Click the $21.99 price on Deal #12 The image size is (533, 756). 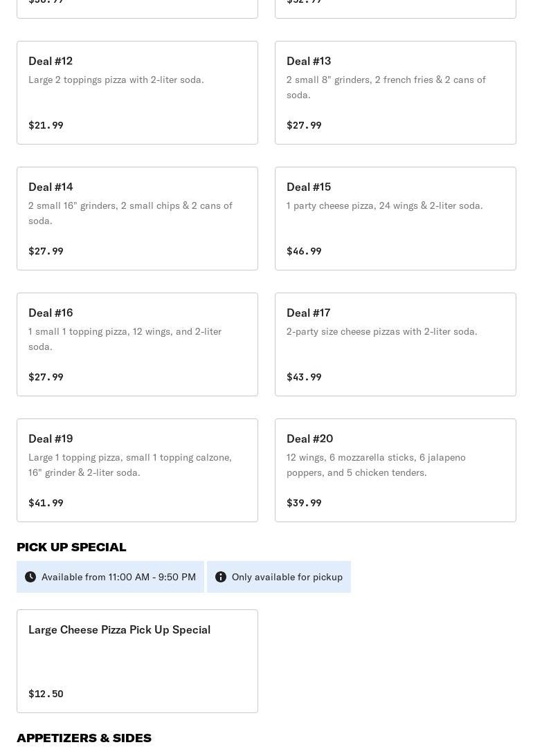tap(46, 125)
